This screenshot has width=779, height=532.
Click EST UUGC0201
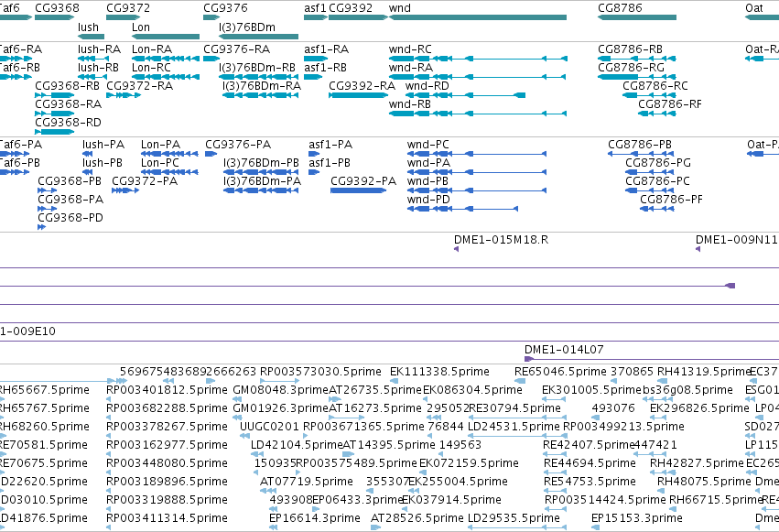pos(244,436)
